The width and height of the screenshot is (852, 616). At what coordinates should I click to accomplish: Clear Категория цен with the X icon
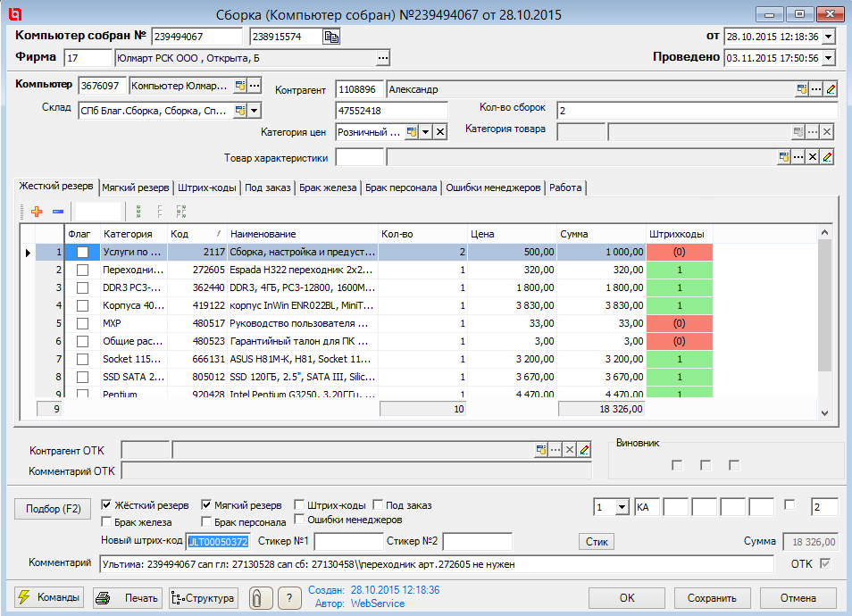(x=440, y=132)
